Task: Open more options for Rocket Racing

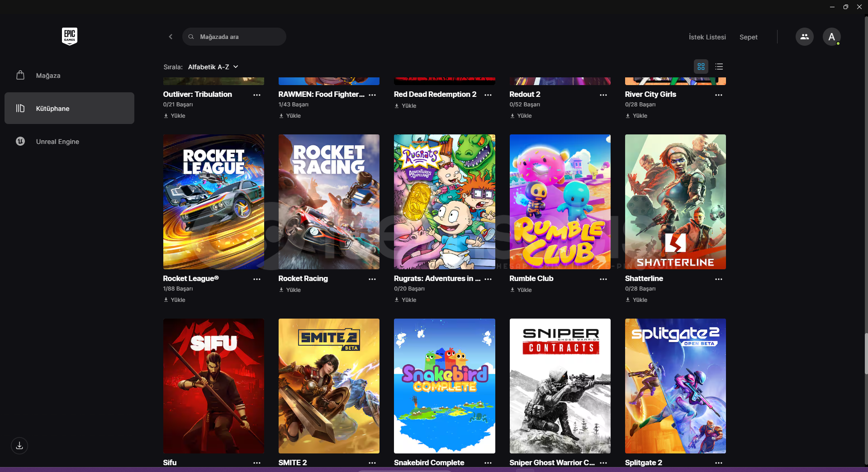Action: 372,279
